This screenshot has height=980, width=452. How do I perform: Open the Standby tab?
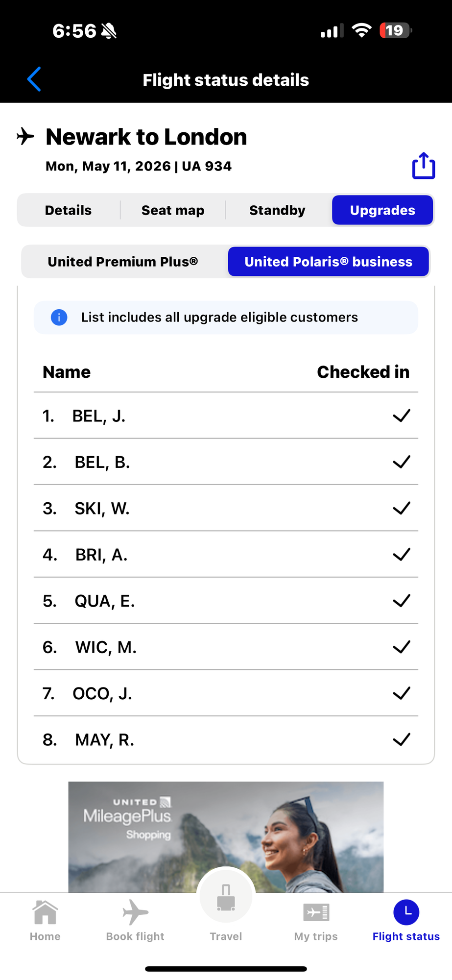(278, 210)
